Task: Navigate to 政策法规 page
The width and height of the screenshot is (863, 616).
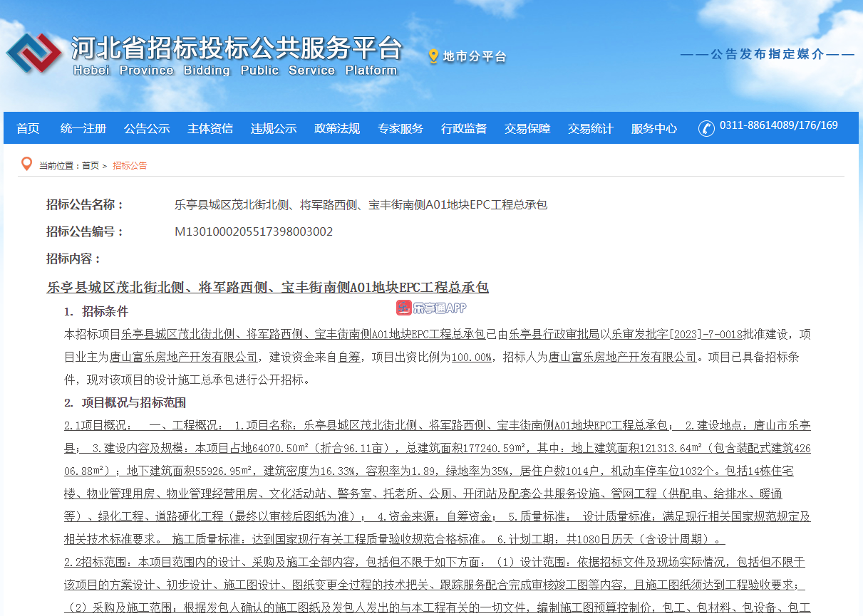Action: (x=336, y=129)
